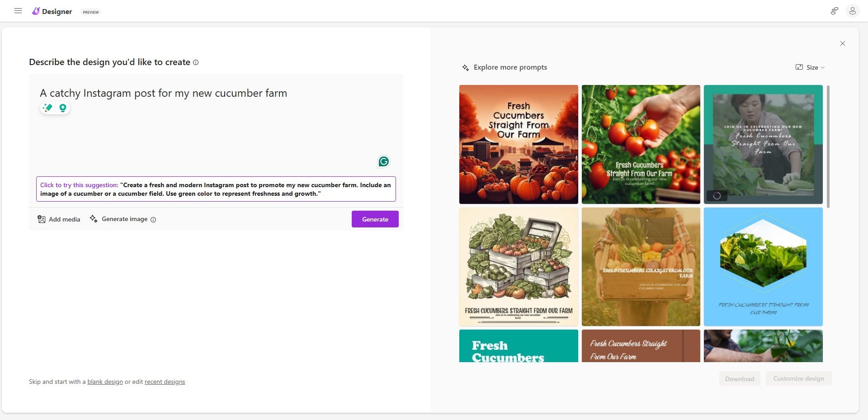Select the Generate image sparkle icon
The image size is (868, 420).
94,219
